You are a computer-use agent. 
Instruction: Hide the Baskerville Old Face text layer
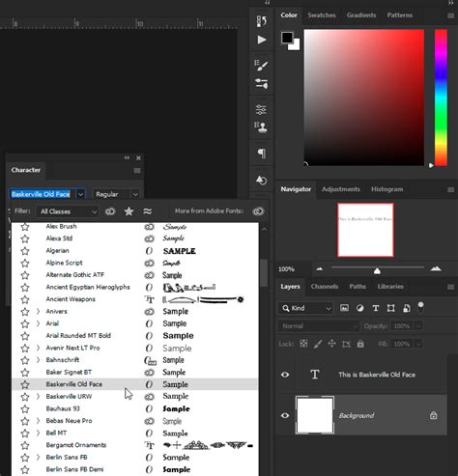[285, 375]
